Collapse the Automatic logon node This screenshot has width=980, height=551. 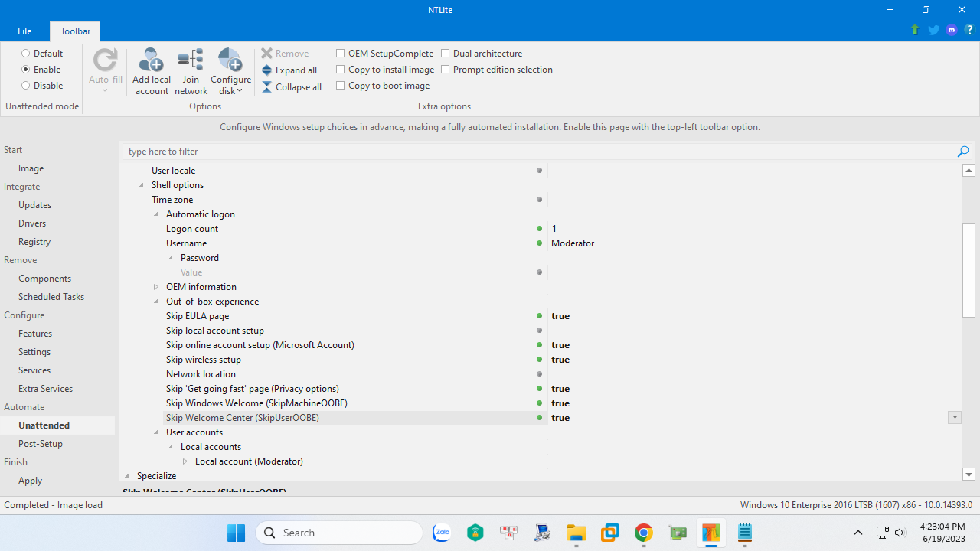156,214
